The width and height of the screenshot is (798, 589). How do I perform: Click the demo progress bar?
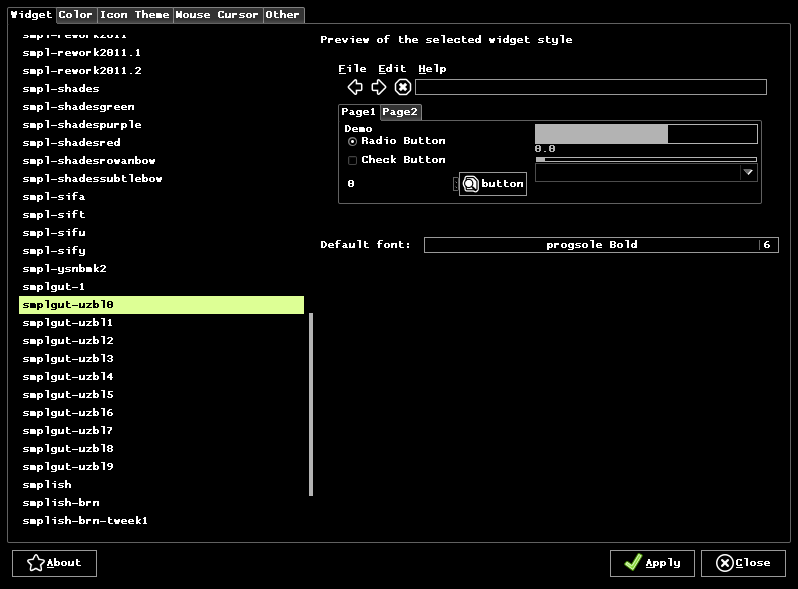tap(646, 134)
